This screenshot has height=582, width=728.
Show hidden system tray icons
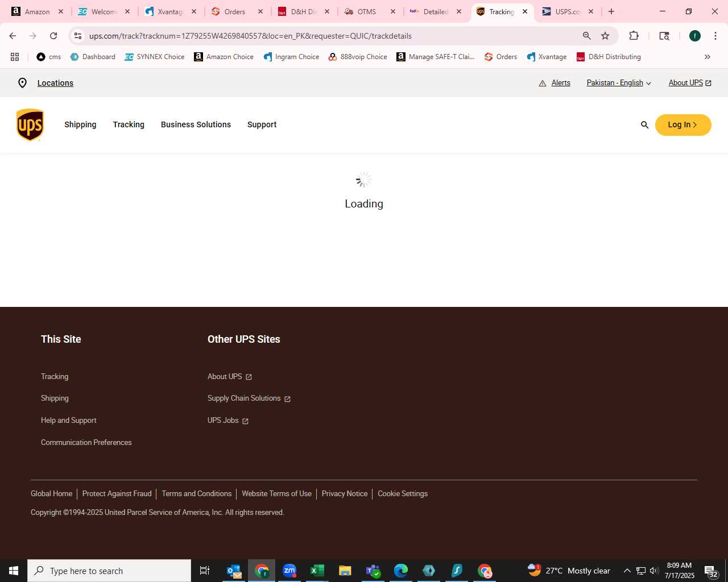coord(627,571)
